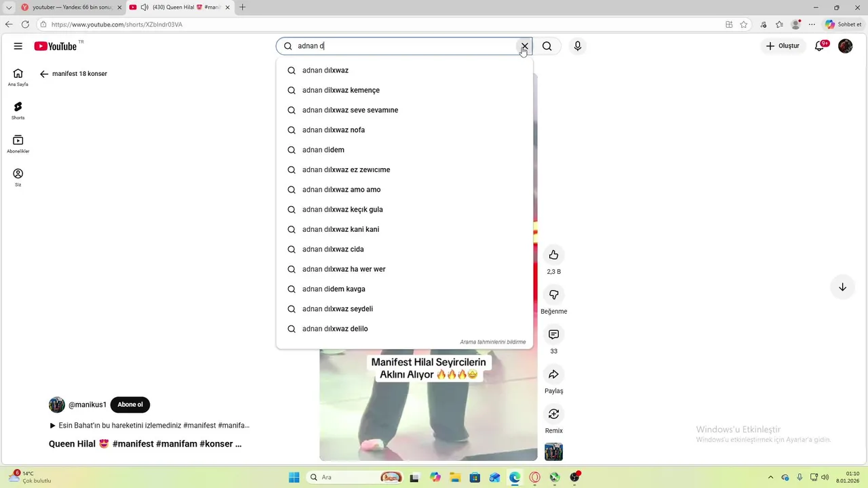Share the Short with Paylaş

tap(554, 374)
